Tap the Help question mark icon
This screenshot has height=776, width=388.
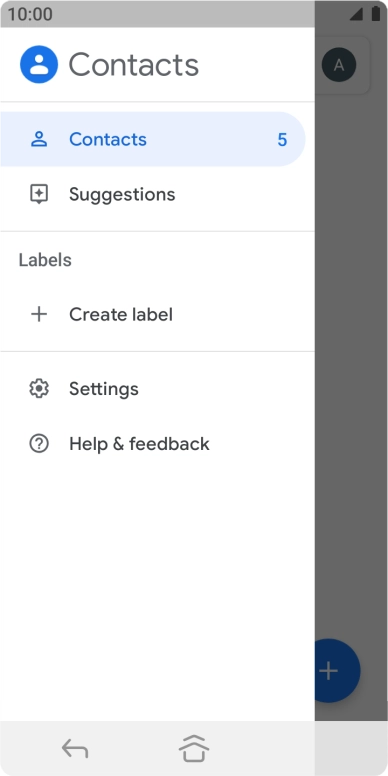tap(39, 443)
